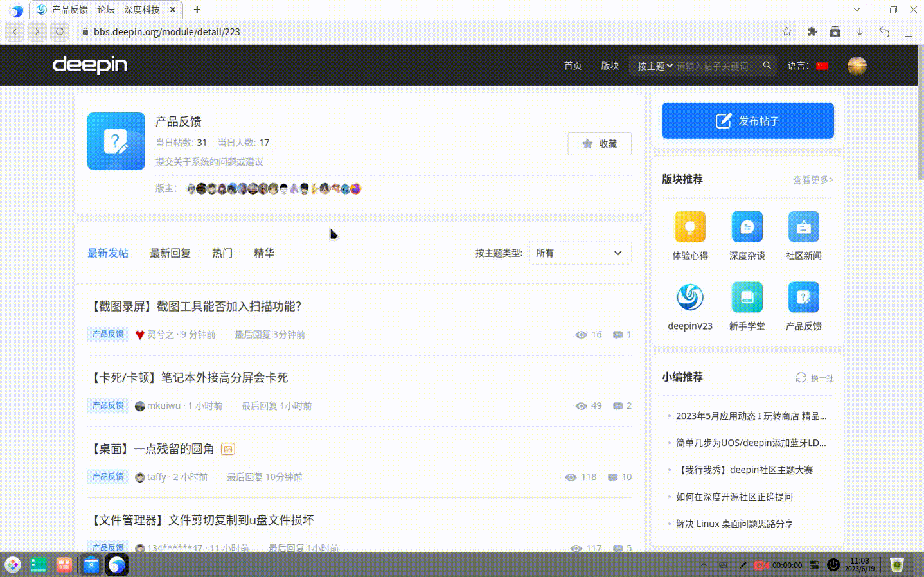Click the power icon in the system tray
This screenshot has width=924, height=577.
pyautogui.click(x=833, y=565)
